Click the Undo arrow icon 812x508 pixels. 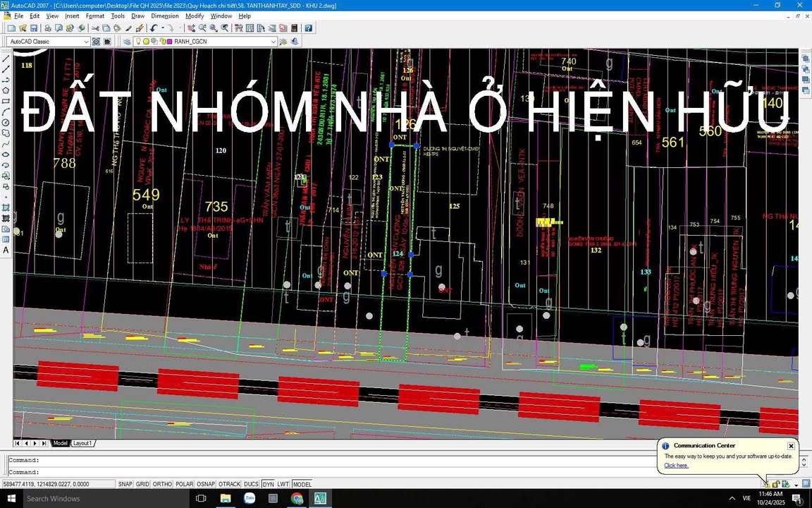153,28
